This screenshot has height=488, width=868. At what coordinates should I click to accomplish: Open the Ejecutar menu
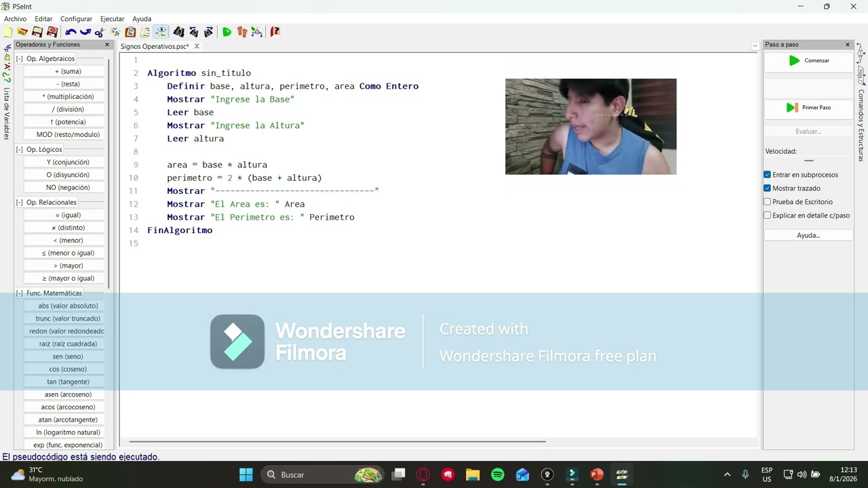[x=112, y=19]
